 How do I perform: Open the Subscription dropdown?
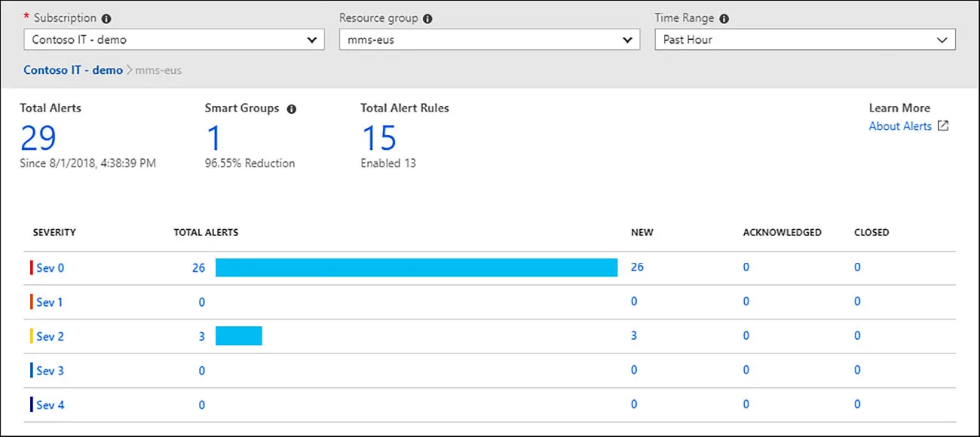point(313,39)
